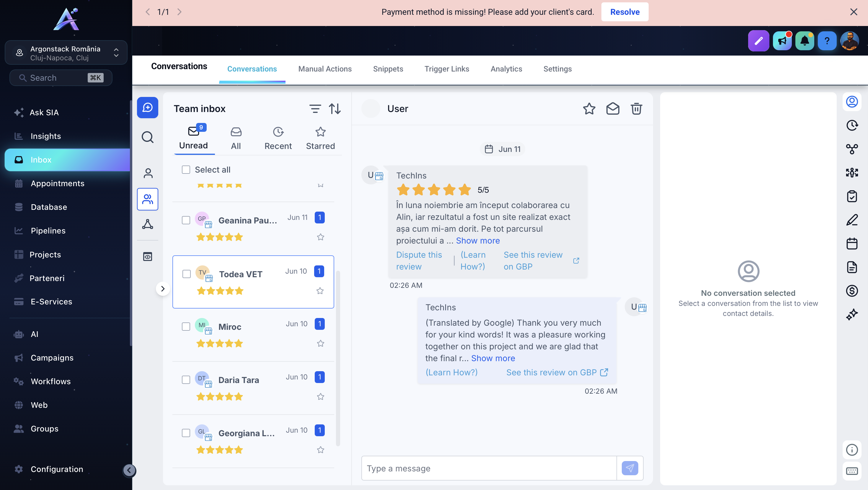
Task: Open the Argonstack România location switcher
Action: [66, 53]
